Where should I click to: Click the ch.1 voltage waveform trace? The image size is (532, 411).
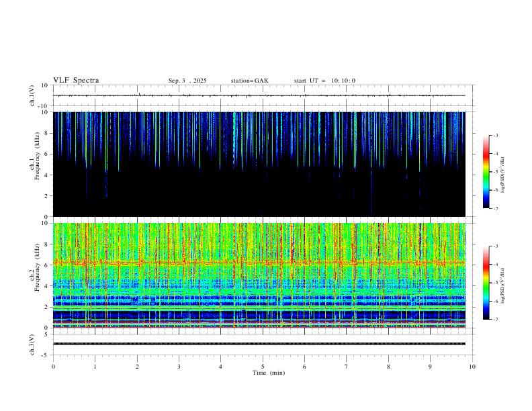coord(259,95)
